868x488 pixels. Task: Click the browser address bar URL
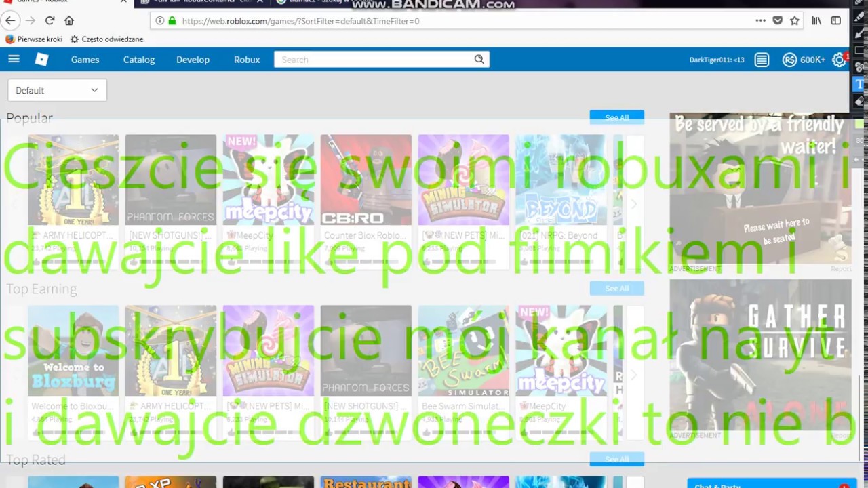[x=300, y=21]
